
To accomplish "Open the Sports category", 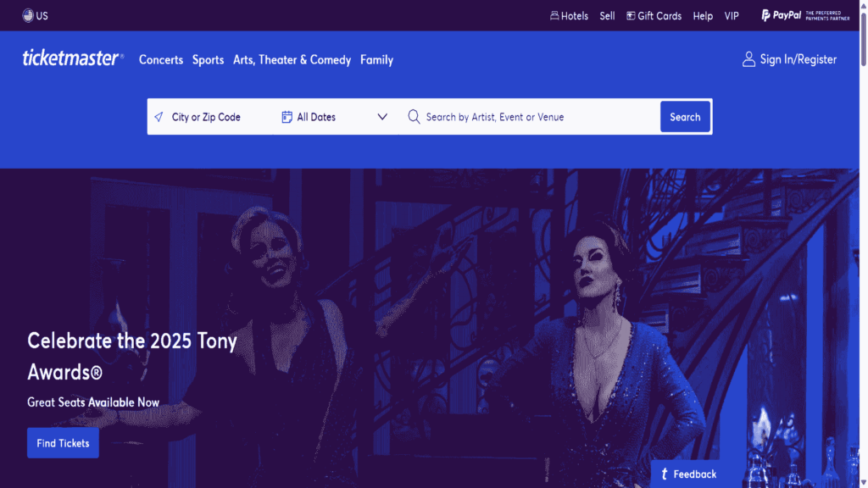I will click(x=208, y=59).
